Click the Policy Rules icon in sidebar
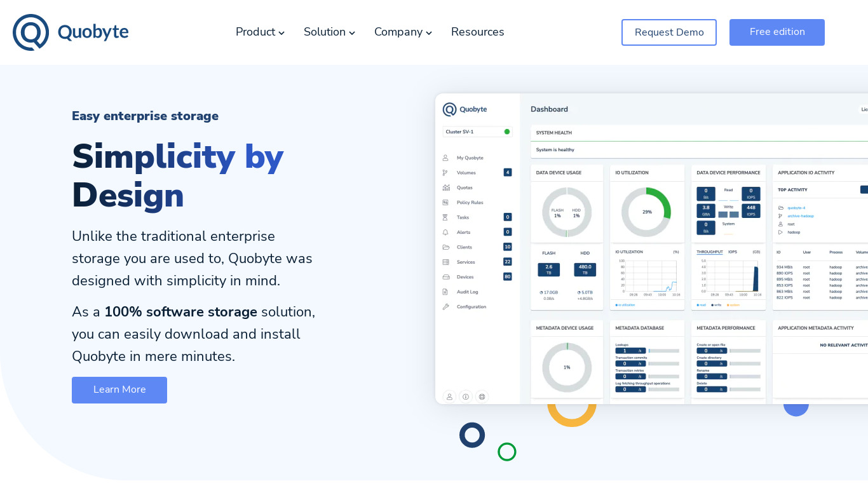 tap(445, 202)
